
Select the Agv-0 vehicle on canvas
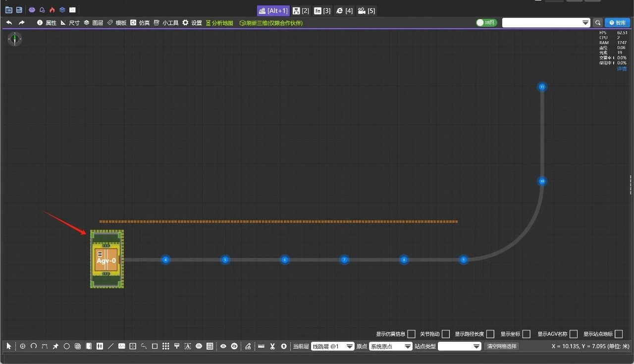click(x=107, y=260)
